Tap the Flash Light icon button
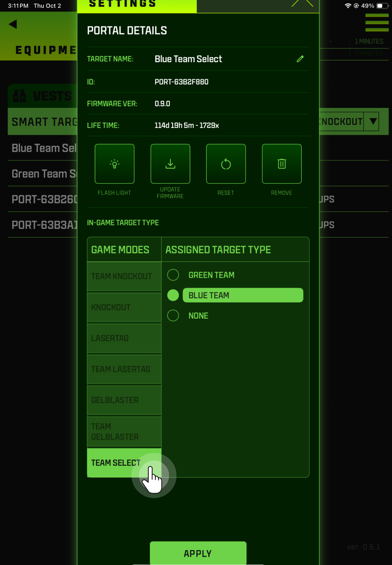392x565 pixels. pos(114,164)
